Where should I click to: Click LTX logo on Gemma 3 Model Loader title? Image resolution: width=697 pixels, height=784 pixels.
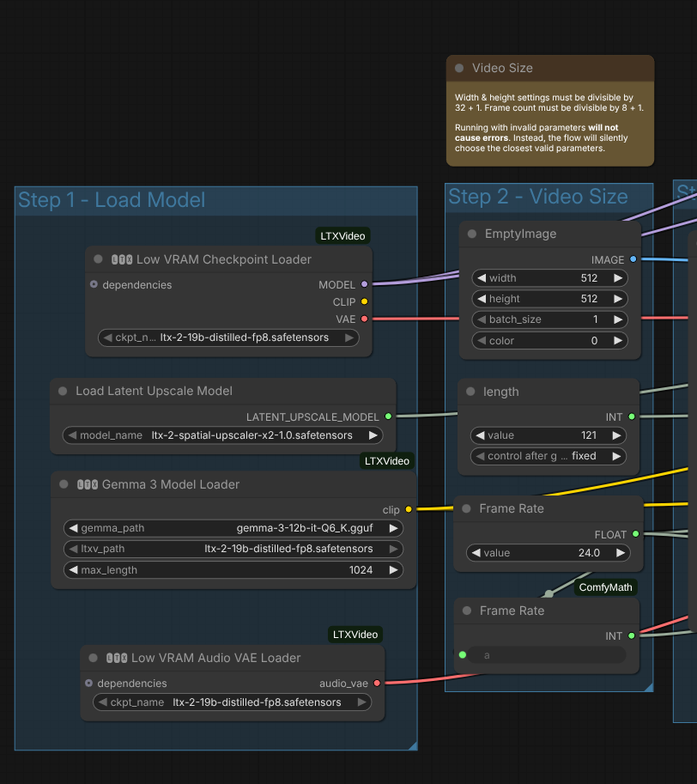pyautogui.click(x=88, y=484)
